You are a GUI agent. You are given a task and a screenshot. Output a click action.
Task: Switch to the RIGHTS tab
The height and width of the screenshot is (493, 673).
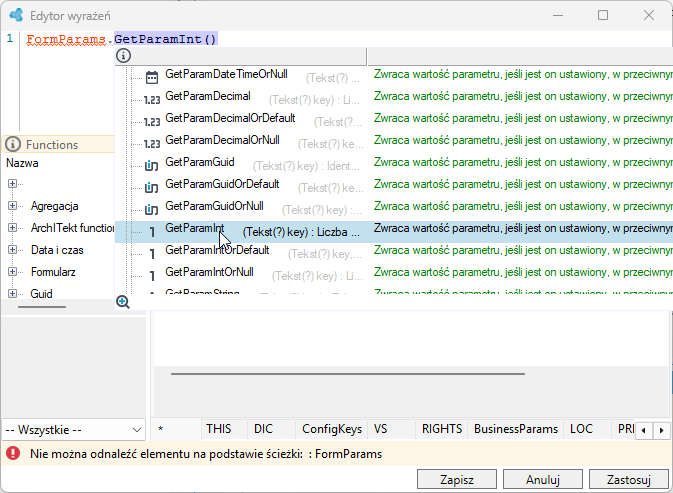point(442,429)
